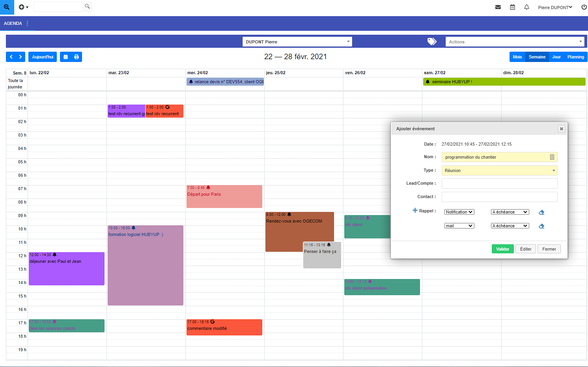Open the rdv client event on Friday
The image size is (588, 367).
coord(367,227)
